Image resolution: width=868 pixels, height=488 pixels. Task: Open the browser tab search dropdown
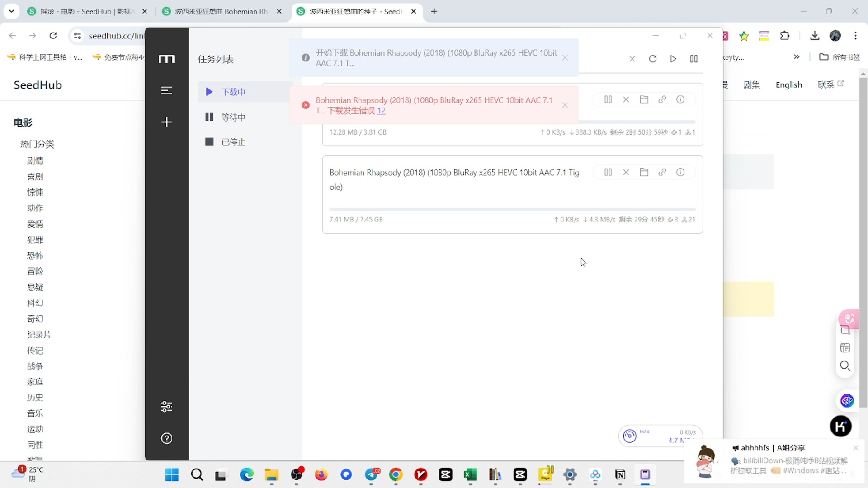click(11, 11)
